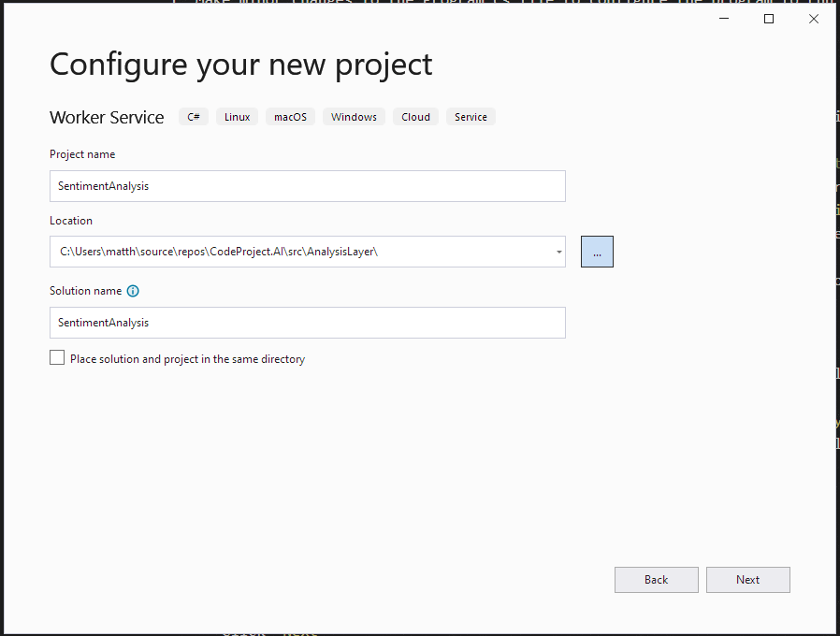The image size is (840, 636).
Task: Expand the Location path dropdown arrow
Action: 558,252
